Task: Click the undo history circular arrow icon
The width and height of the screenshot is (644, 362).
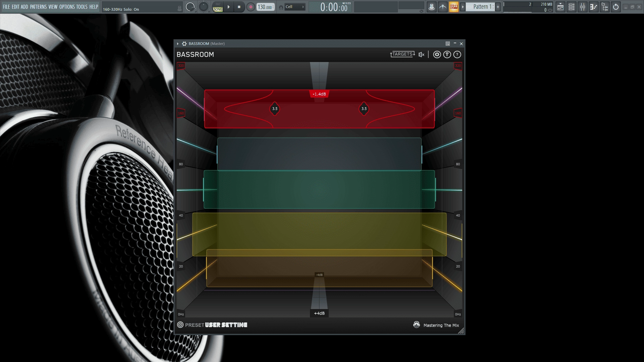Action: (x=616, y=7)
